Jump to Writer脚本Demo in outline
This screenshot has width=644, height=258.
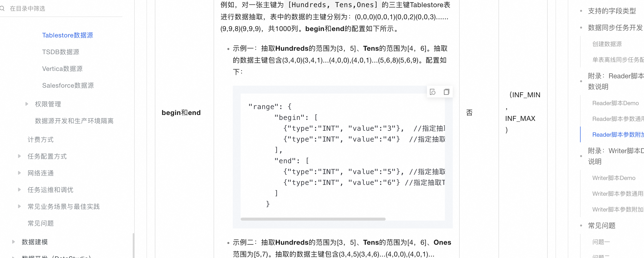tap(614, 178)
